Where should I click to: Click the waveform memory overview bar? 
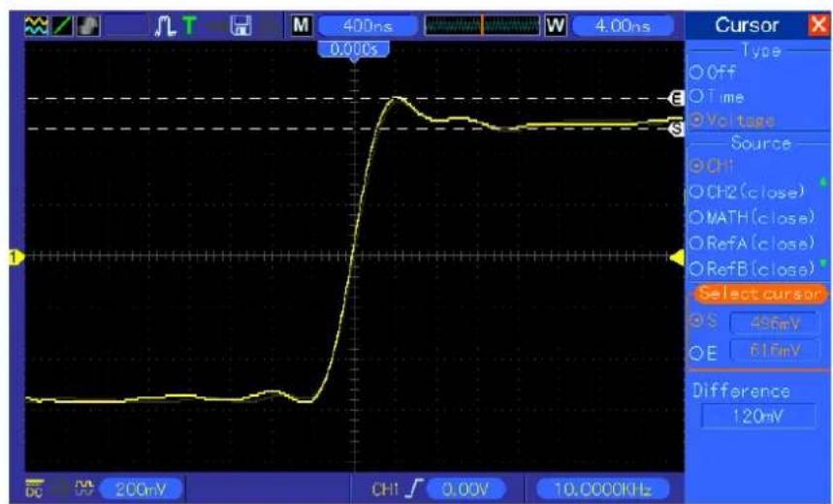482,25
